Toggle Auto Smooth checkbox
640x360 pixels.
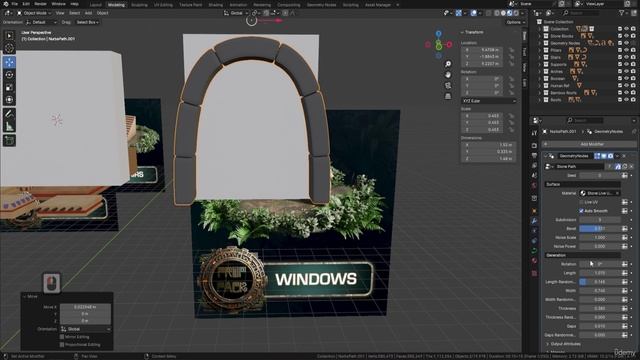(581, 211)
